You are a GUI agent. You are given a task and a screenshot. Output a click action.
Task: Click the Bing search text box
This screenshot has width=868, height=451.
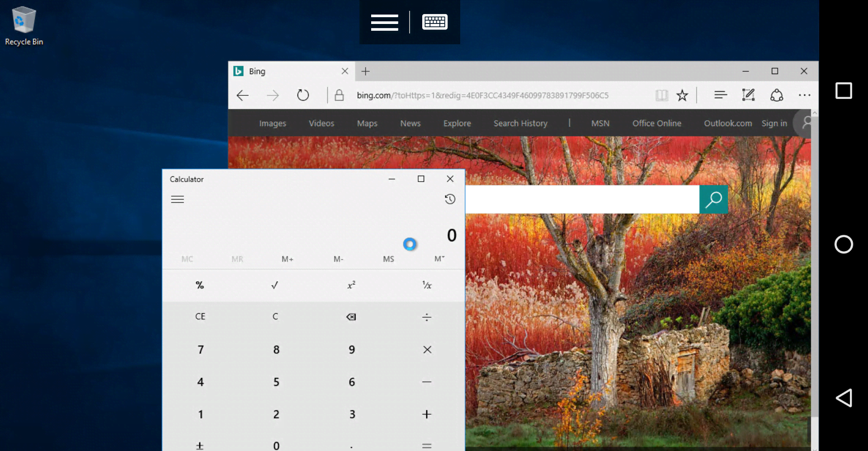(582, 199)
